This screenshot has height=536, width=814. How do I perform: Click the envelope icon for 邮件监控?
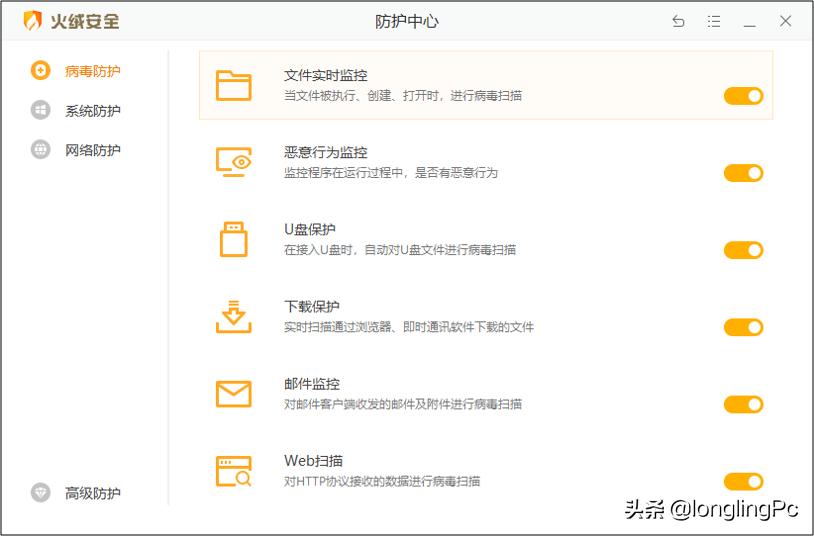click(234, 394)
